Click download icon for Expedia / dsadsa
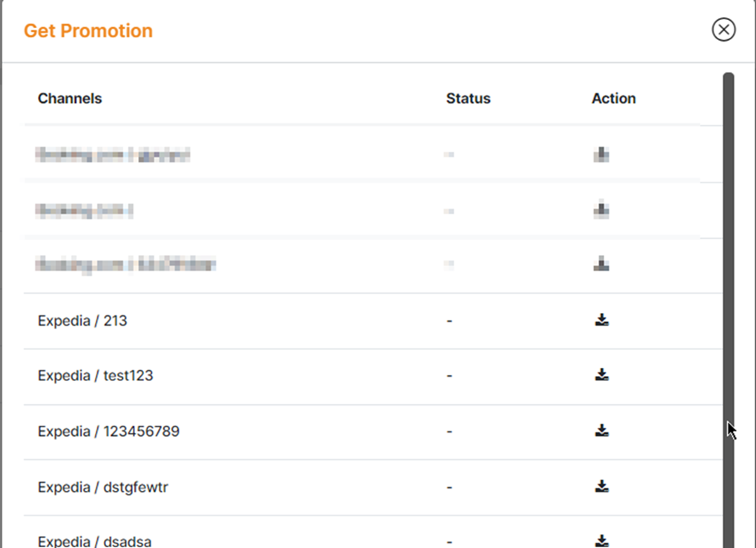Screen dimensions: 756x548 pyautogui.click(x=602, y=541)
